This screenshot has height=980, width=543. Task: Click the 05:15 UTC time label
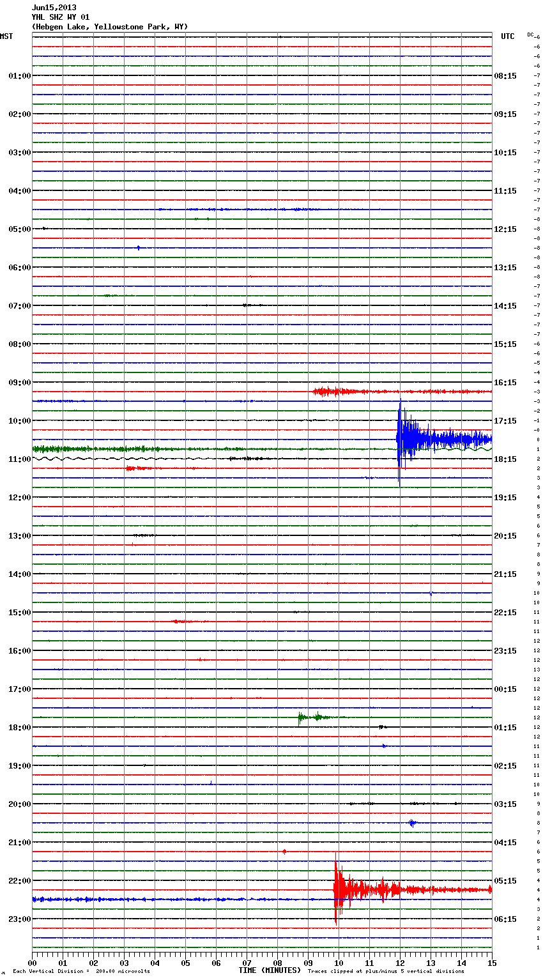(505, 881)
